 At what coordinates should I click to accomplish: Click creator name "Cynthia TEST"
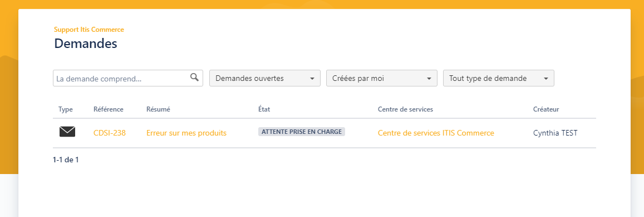[x=555, y=133]
